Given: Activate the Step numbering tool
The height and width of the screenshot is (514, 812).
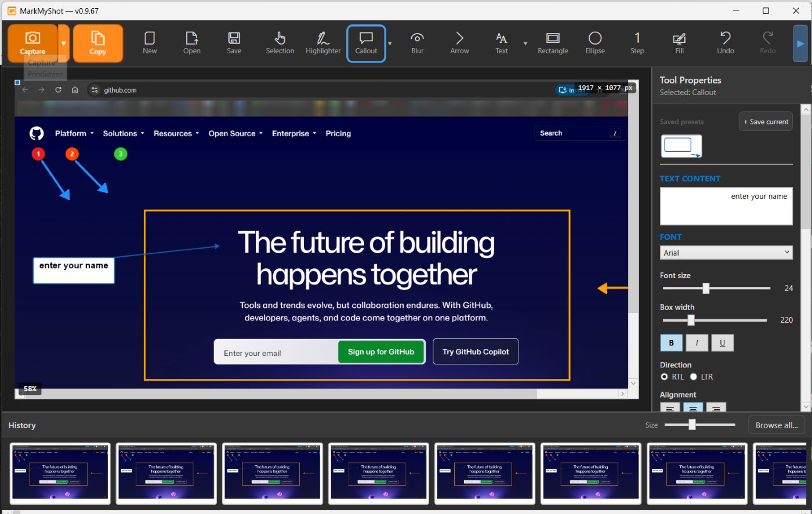Looking at the screenshot, I should 637,43.
